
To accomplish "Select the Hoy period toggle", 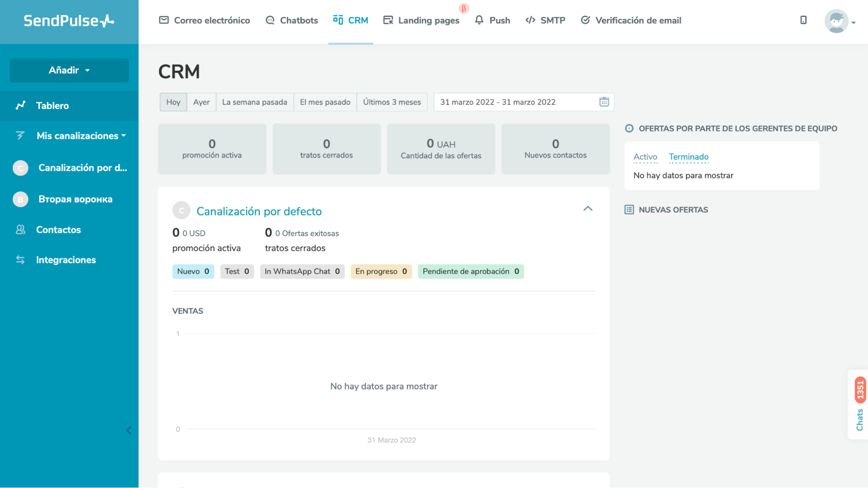I will tap(173, 102).
